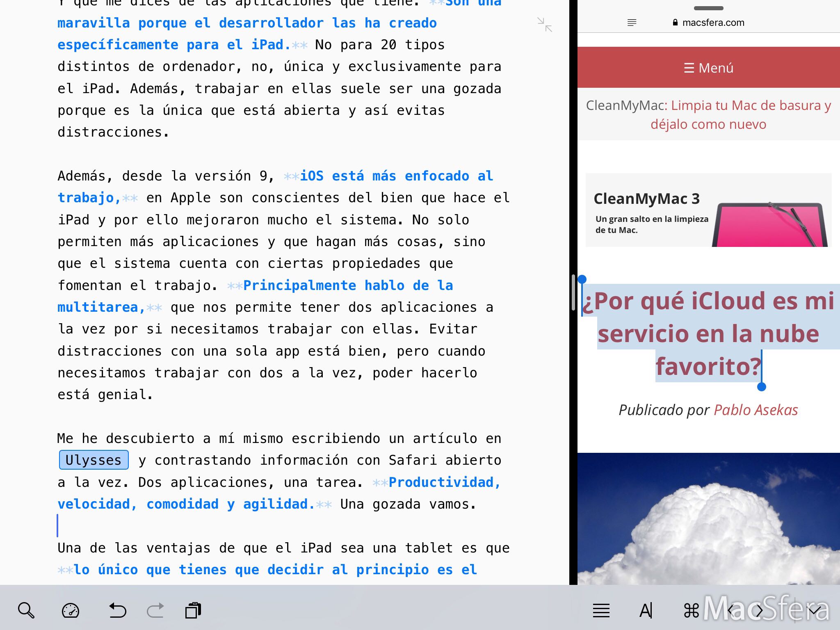840x630 pixels.
Task: Tap the Safari slide-over grabber handle
Action: [x=709, y=8]
